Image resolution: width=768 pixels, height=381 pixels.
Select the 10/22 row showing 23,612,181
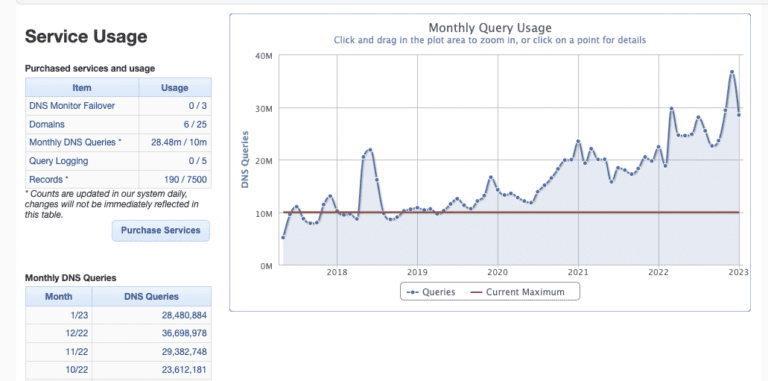pos(119,370)
